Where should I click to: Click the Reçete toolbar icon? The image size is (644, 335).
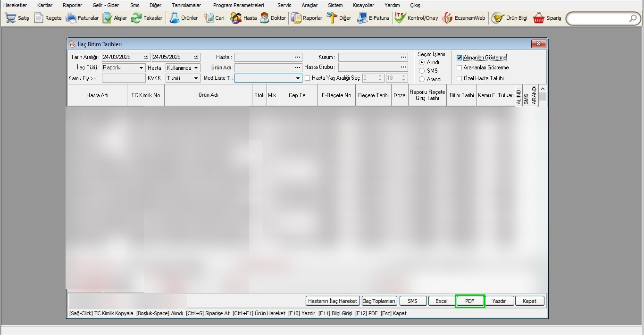pos(39,18)
